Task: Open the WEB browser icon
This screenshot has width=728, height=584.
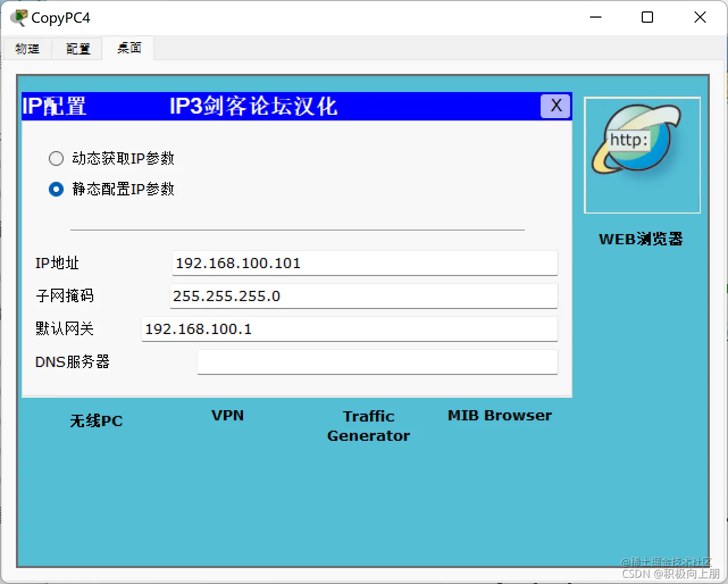Action: coord(642,155)
